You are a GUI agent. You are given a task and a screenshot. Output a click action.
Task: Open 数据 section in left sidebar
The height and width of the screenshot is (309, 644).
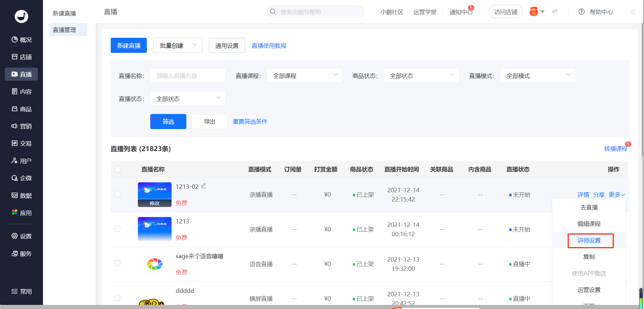21,195
